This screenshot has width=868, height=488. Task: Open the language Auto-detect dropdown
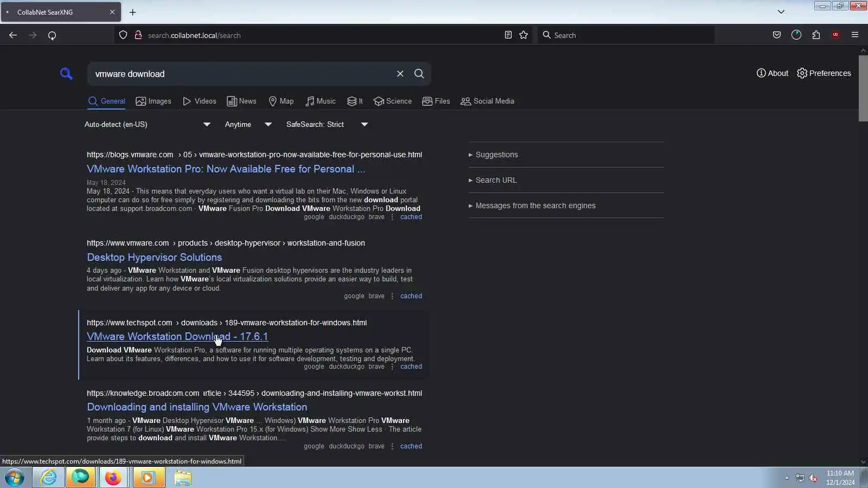[x=148, y=125]
